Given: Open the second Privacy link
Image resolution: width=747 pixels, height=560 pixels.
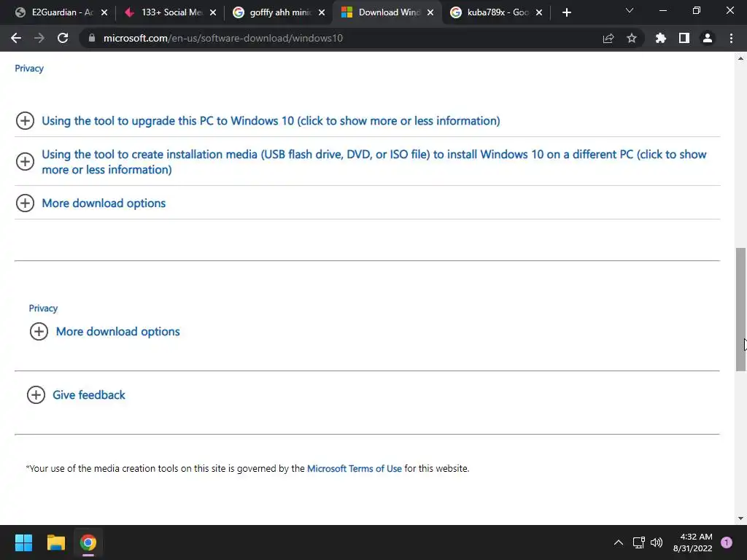Looking at the screenshot, I should pyautogui.click(x=43, y=308).
